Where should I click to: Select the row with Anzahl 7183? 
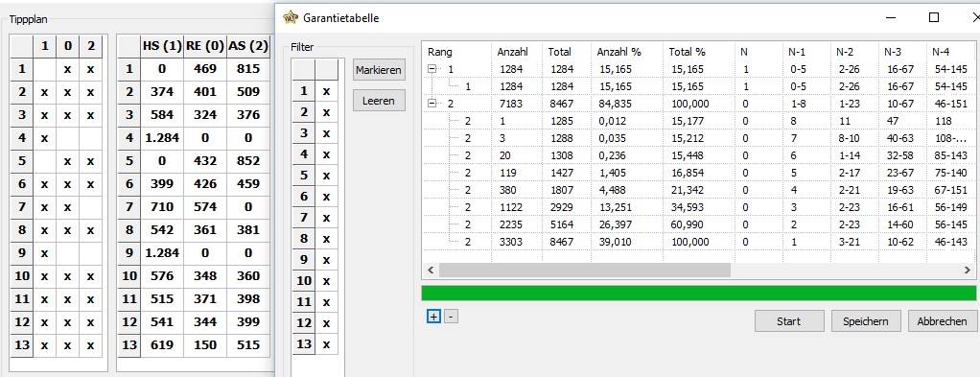click(x=699, y=104)
